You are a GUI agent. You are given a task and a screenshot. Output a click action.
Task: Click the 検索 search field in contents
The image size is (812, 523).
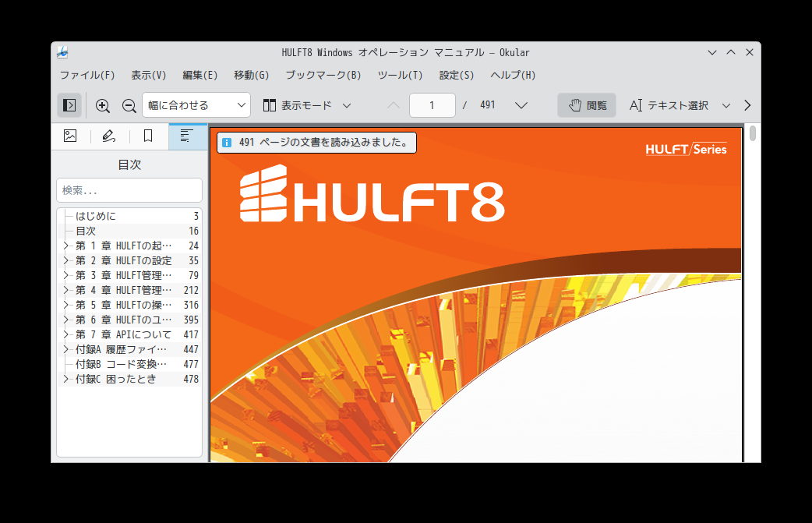[x=129, y=190]
